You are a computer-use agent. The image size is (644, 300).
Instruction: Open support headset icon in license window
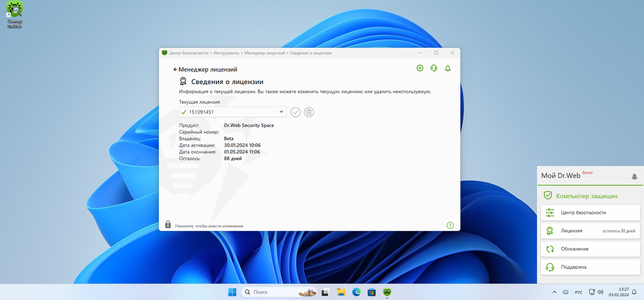[x=434, y=68]
